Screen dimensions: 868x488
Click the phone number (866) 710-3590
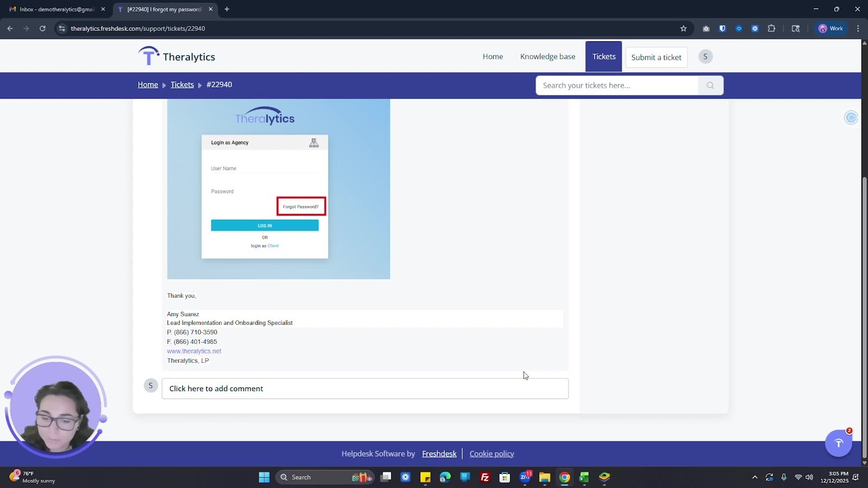pos(195,332)
